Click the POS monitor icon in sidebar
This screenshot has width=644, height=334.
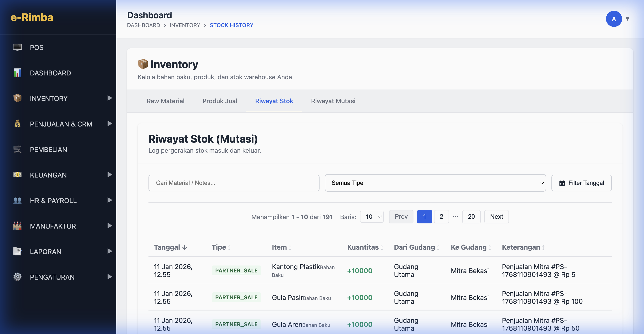[x=17, y=47]
